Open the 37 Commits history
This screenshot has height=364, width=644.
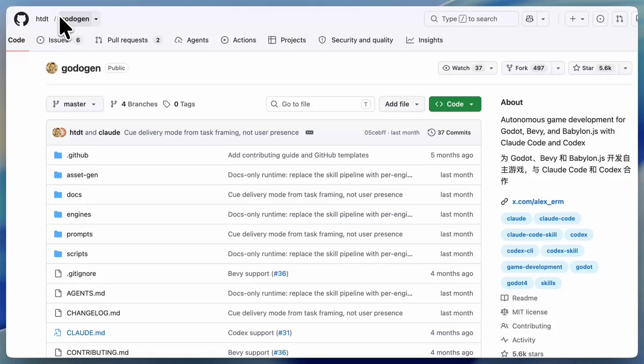(449, 132)
